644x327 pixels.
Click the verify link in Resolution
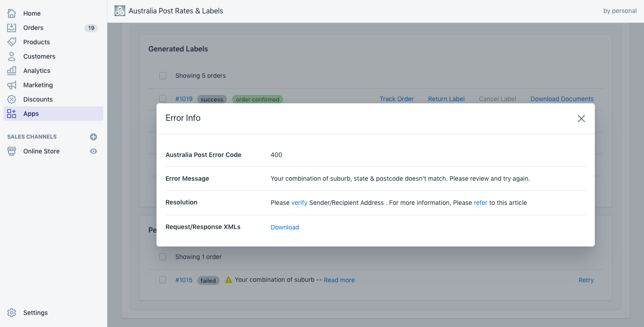coord(299,203)
